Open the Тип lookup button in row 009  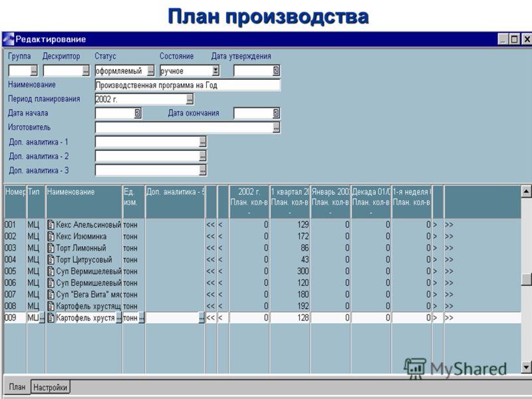(42, 318)
